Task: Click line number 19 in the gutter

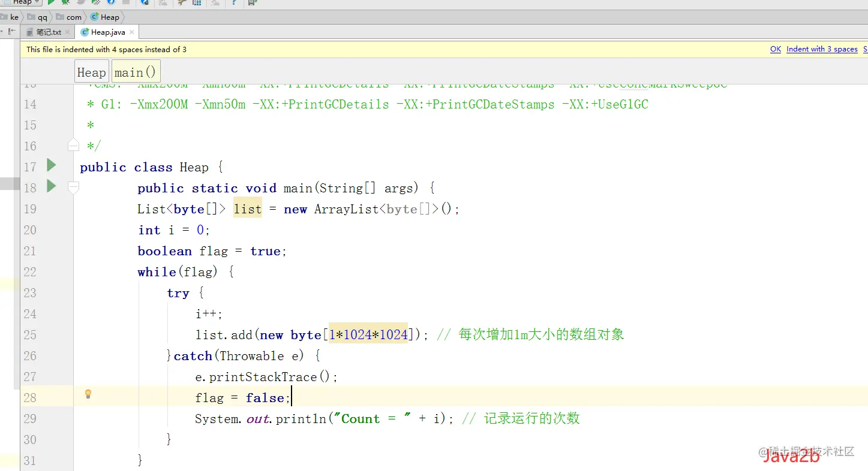Action: pos(30,209)
